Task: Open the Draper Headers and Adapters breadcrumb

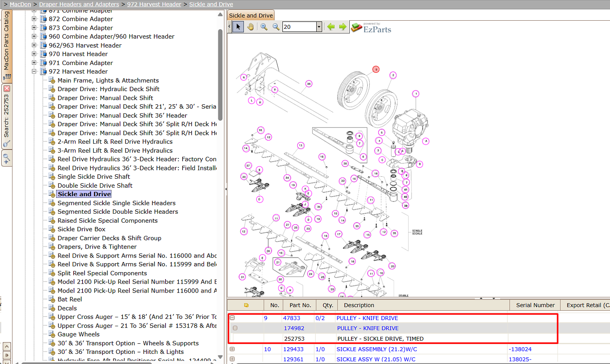Action: click(79, 4)
